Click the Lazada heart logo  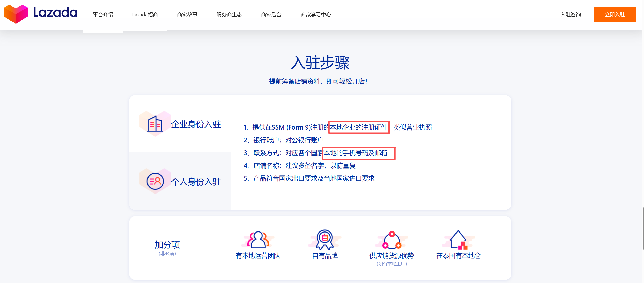(16, 14)
